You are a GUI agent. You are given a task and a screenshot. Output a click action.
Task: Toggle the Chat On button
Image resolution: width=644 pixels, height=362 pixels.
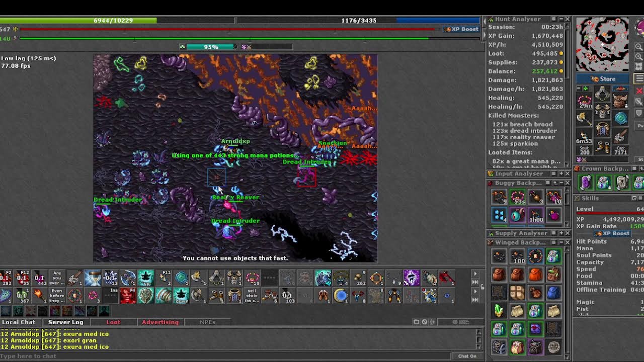(x=467, y=356)
